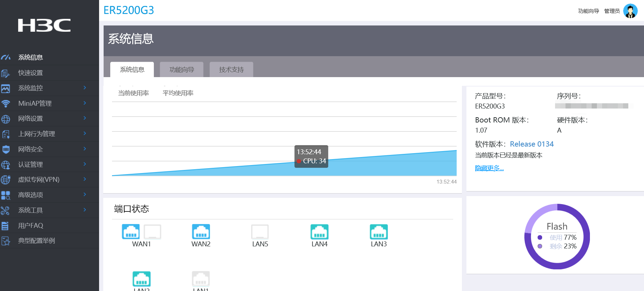Select the 系统监控 monitor icon
Image resolution: width=644 pixels, height=291 pixels.
5,88
